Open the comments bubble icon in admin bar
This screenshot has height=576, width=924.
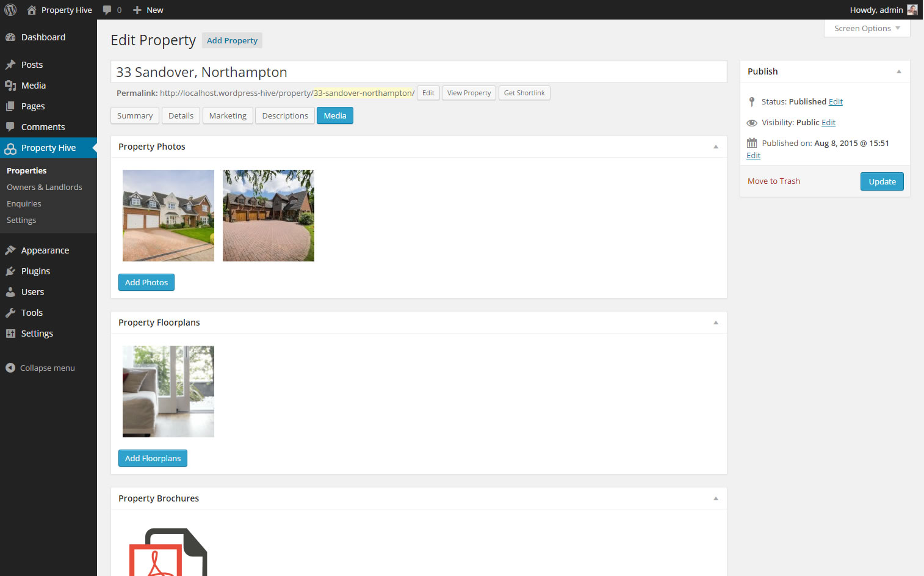click(107, 10)
